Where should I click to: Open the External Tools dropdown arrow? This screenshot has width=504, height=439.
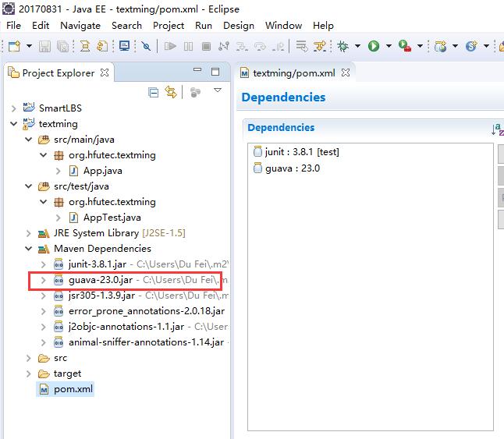(420, 46)
